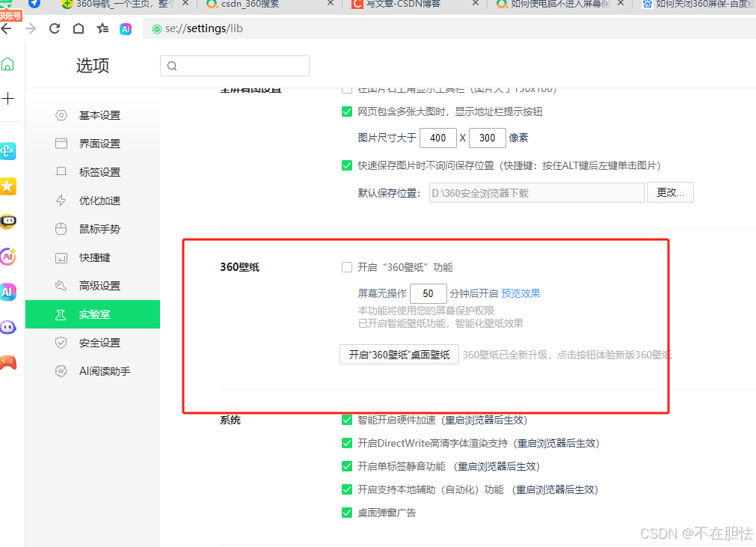The image size is (756, 547).
Task: Select 实验室 in the options menu
Action: pyautogui.click(x=93, y=314)
